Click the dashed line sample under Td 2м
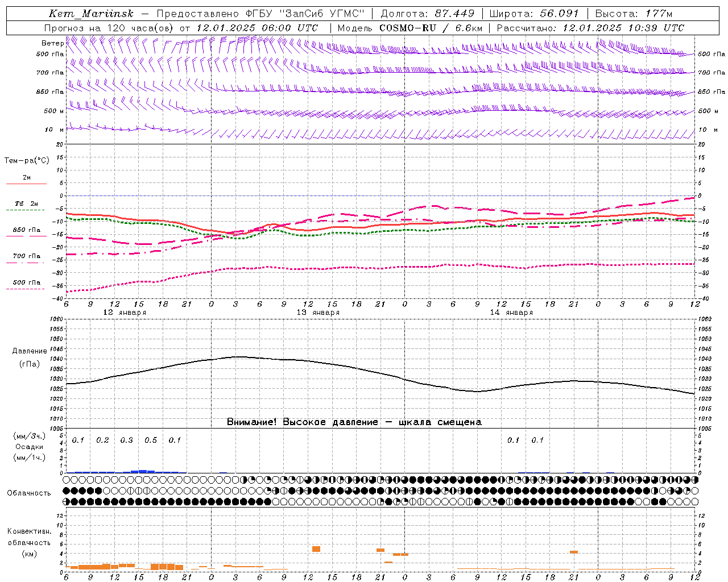This screenshot has width=728, height=582. 26,210
